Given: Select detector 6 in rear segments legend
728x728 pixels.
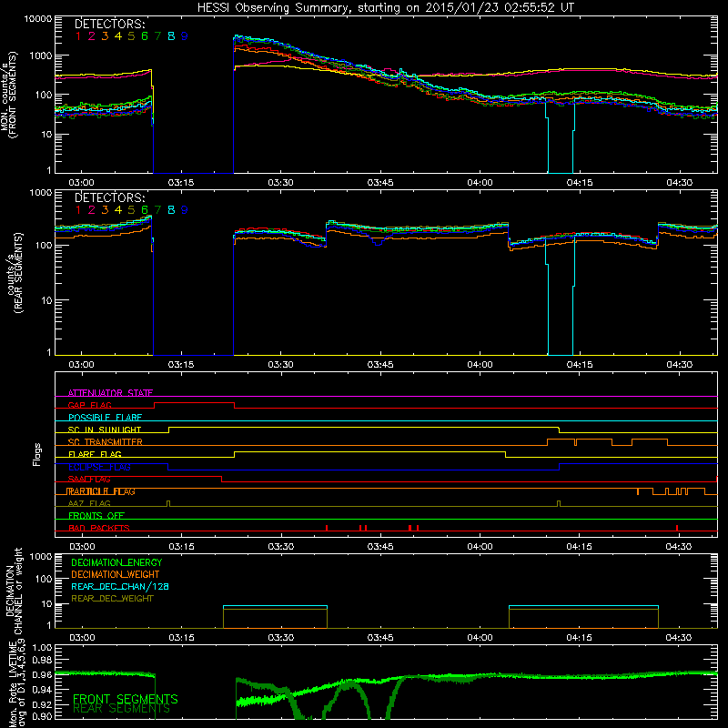Looking at the screenshot, I should point(145,210).
